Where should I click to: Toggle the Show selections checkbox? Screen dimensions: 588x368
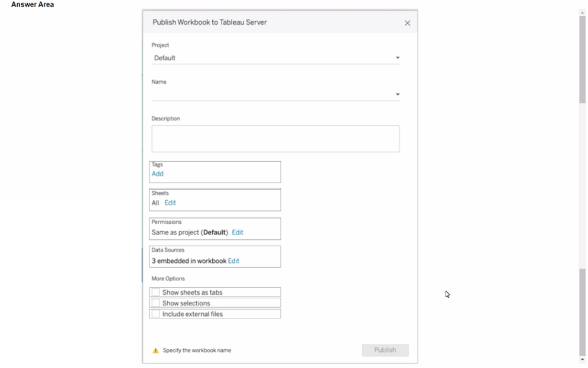[x=155, y=303]
